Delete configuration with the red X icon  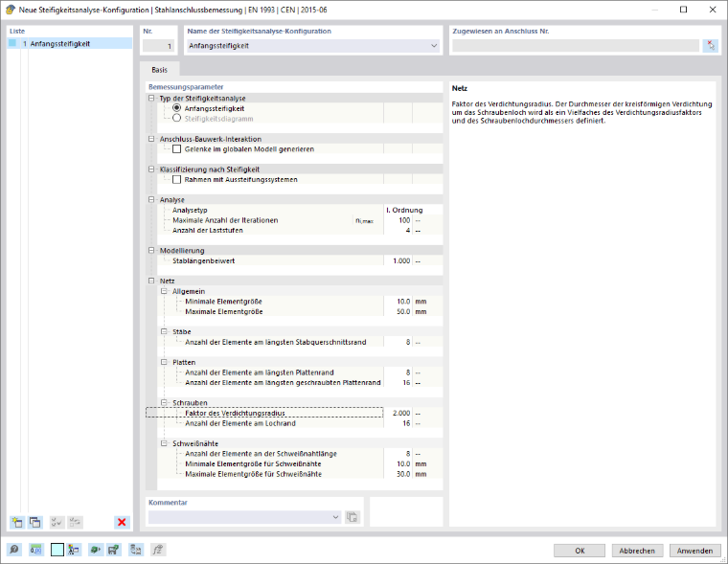[x=122, y=522]
